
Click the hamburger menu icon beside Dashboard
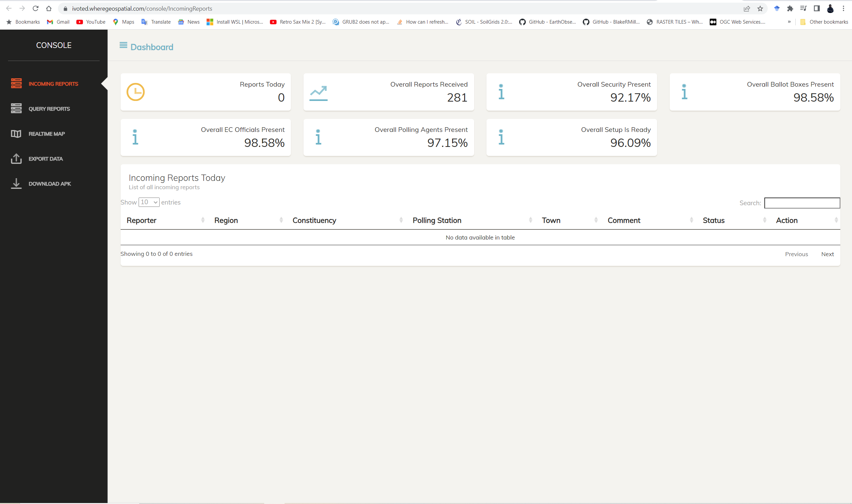tap(123, 45)
